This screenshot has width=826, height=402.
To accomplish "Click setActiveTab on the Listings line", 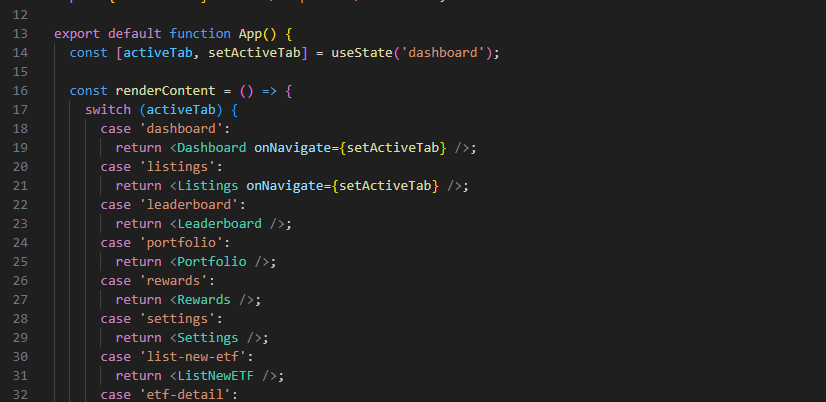I will click(x=385, y=185).
